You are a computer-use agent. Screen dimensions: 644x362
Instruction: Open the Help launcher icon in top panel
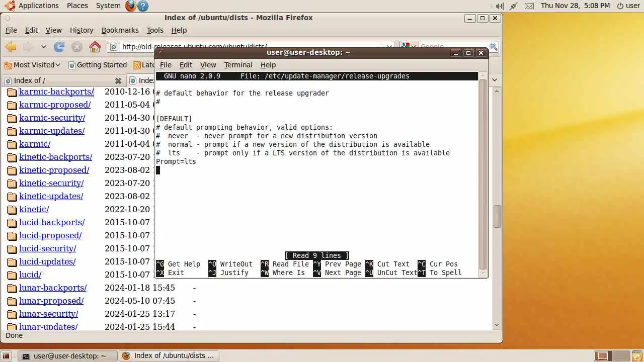click(x=143, y=6)
